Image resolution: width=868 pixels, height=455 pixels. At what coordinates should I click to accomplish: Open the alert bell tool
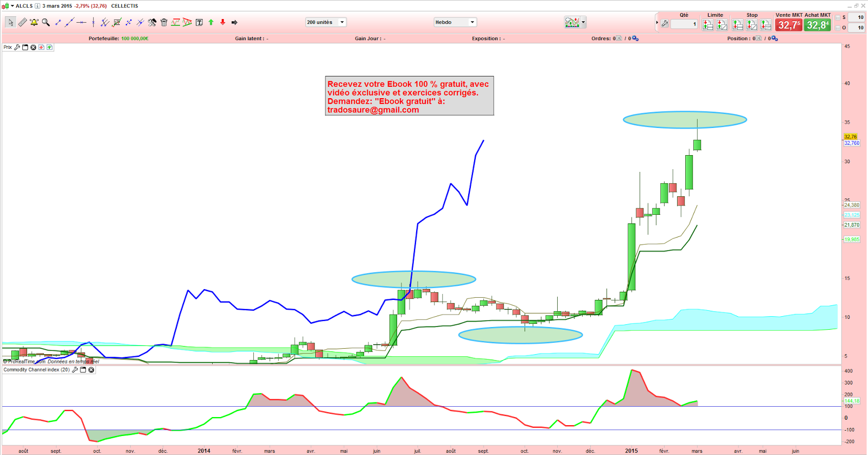(x=34, y=22)
